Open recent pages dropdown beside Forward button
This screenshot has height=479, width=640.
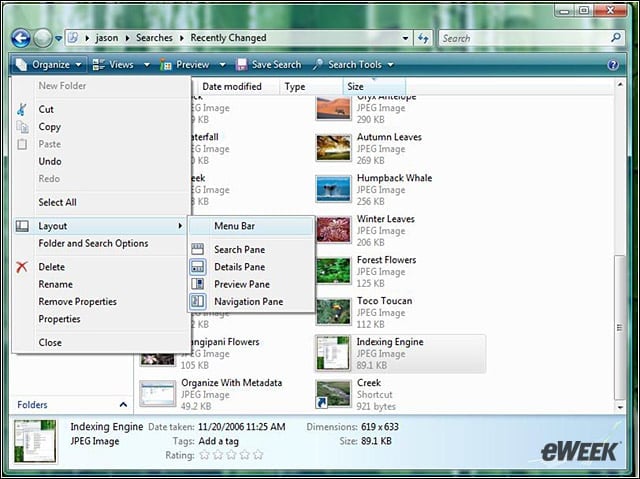58,39
